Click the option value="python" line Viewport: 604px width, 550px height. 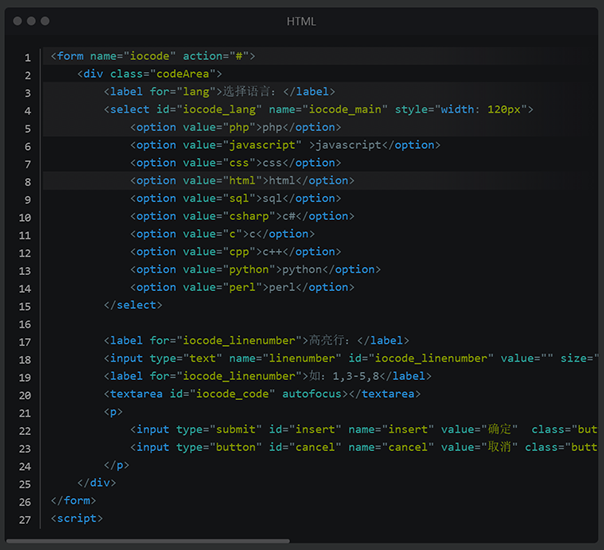tap(256, 269)
